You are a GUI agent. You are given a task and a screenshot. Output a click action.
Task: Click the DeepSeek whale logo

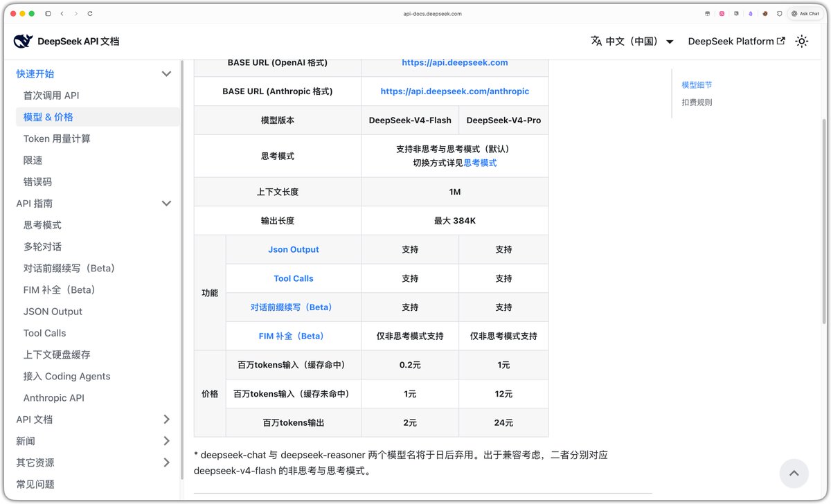pyautogui.click(x=23, y=42)
